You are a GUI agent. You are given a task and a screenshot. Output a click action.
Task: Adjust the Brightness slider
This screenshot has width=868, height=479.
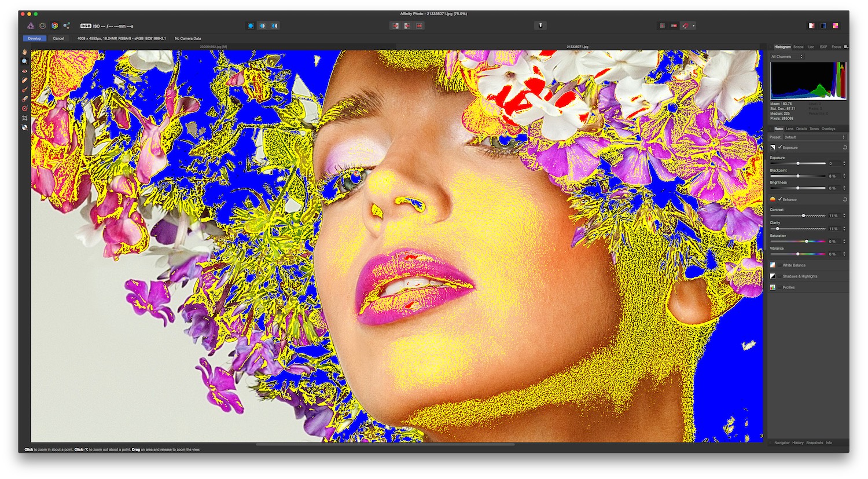pyautogui.click(x=798, y=188)
